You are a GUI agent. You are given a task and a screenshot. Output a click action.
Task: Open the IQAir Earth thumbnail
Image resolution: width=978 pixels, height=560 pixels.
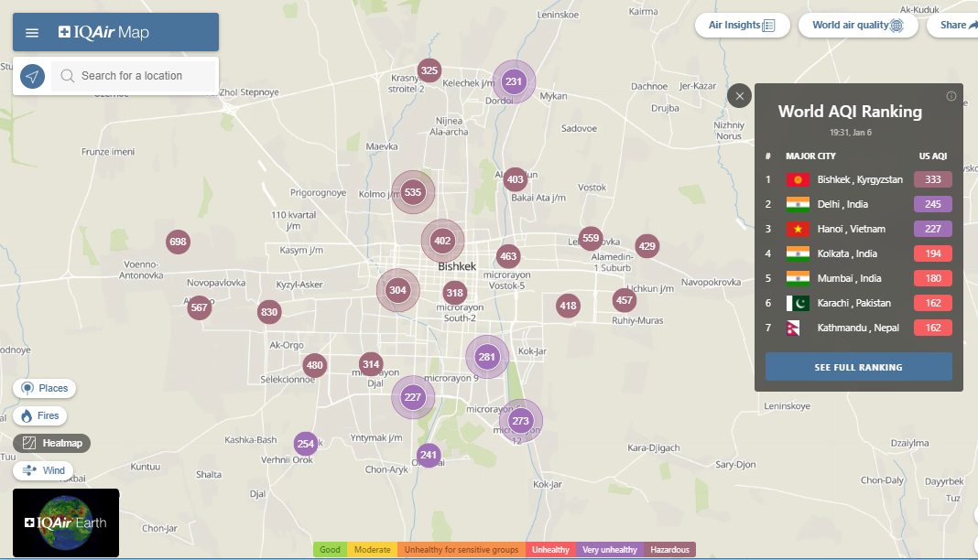point(66,522)
